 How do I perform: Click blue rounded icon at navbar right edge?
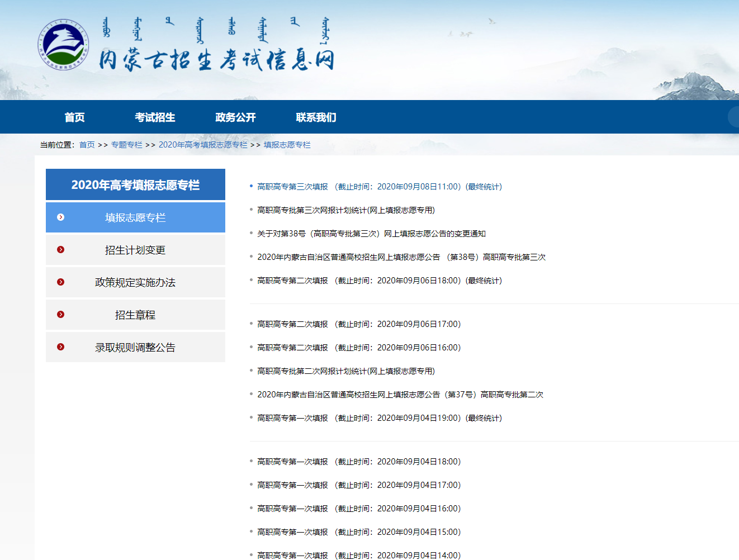735,117
